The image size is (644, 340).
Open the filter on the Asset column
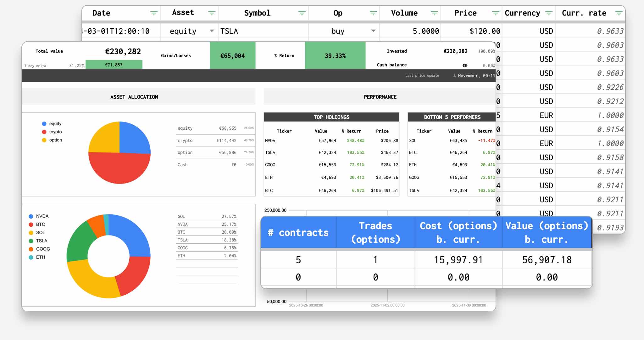[x=212, y=13]
